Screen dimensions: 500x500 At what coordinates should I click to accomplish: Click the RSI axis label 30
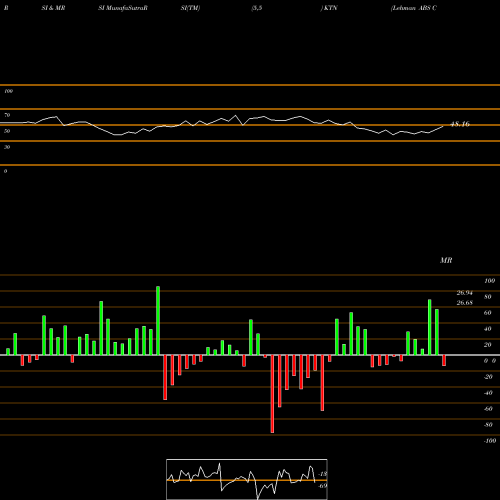click(x=7, y=147)
